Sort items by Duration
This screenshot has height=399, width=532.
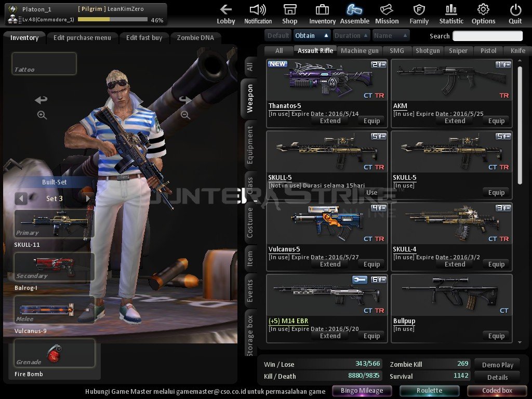(x=351, y=36)
